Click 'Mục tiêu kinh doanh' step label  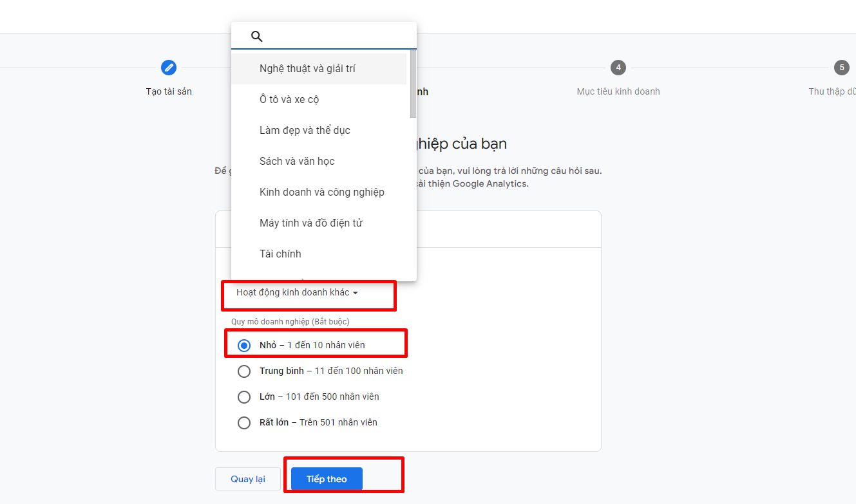(x=618, y=91)
